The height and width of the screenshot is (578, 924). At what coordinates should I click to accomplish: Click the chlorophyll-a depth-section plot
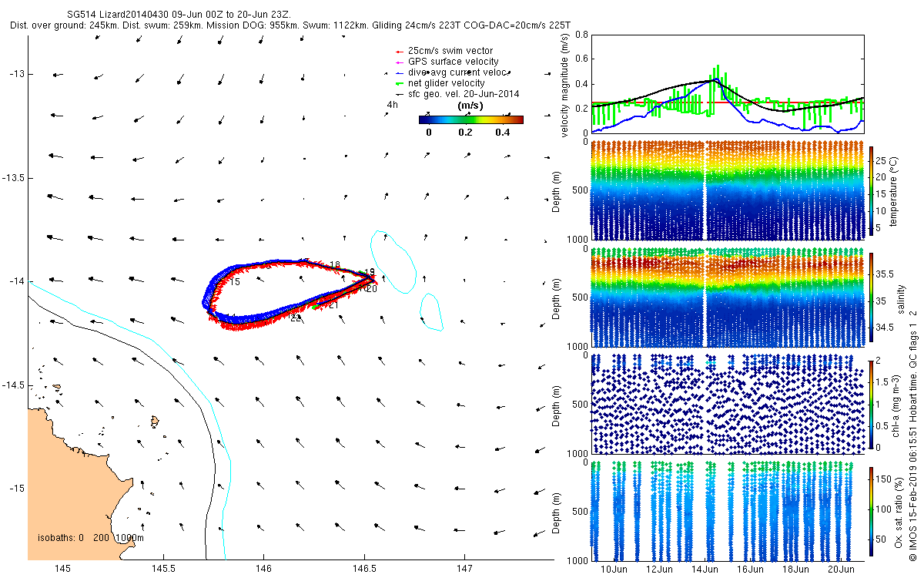click(727, 404)
